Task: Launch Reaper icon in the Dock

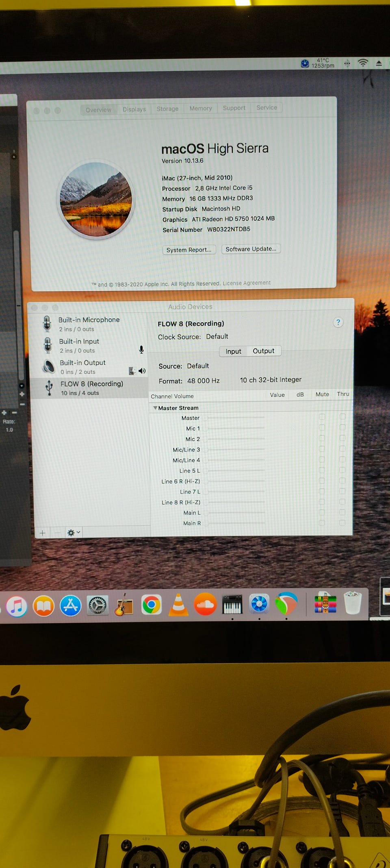Action: coord(286,603)
